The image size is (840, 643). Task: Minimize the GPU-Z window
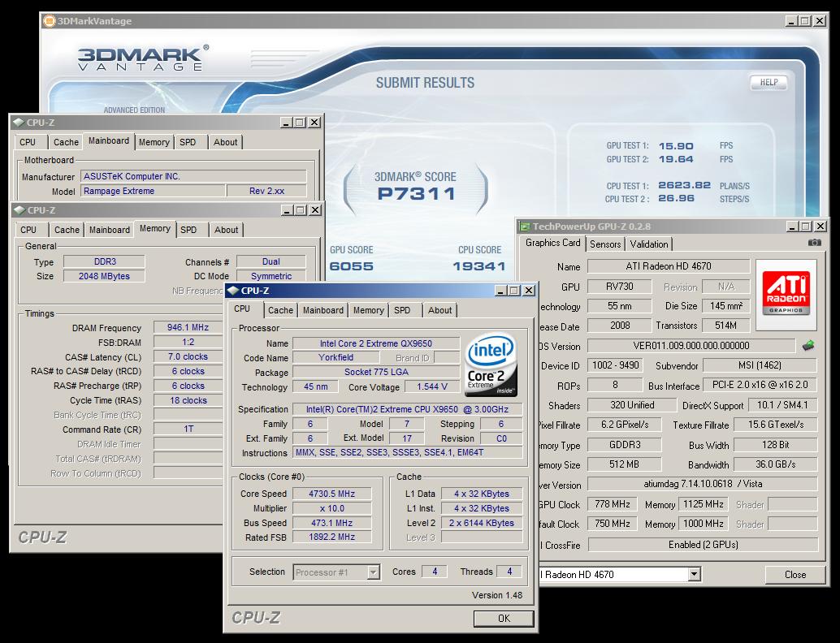792,227
